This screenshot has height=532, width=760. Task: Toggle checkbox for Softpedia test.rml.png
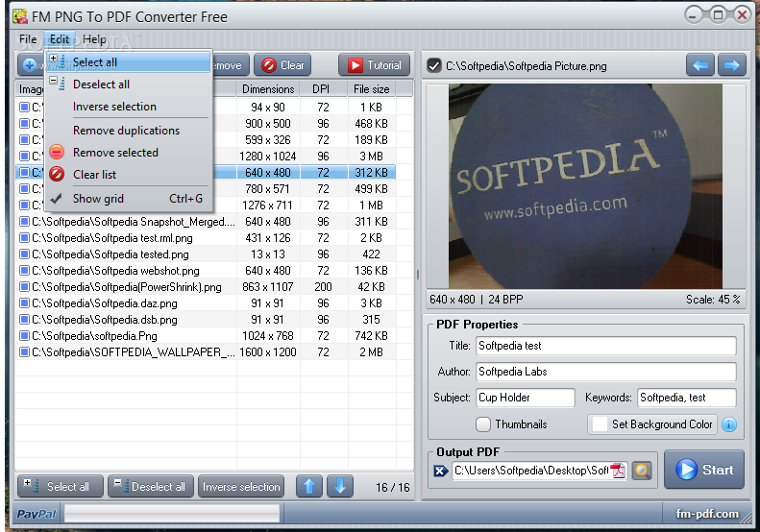click(24, 238)
